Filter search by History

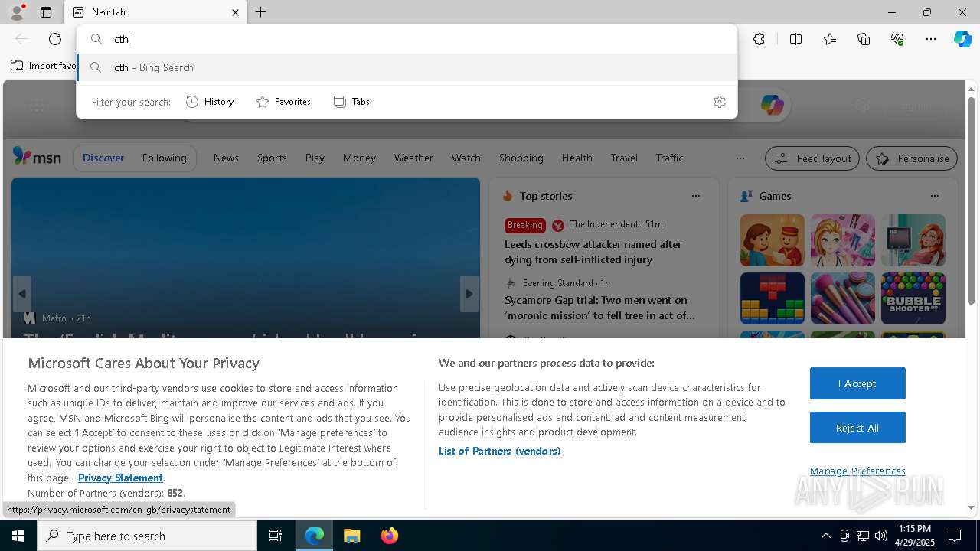tap(211, 102)
